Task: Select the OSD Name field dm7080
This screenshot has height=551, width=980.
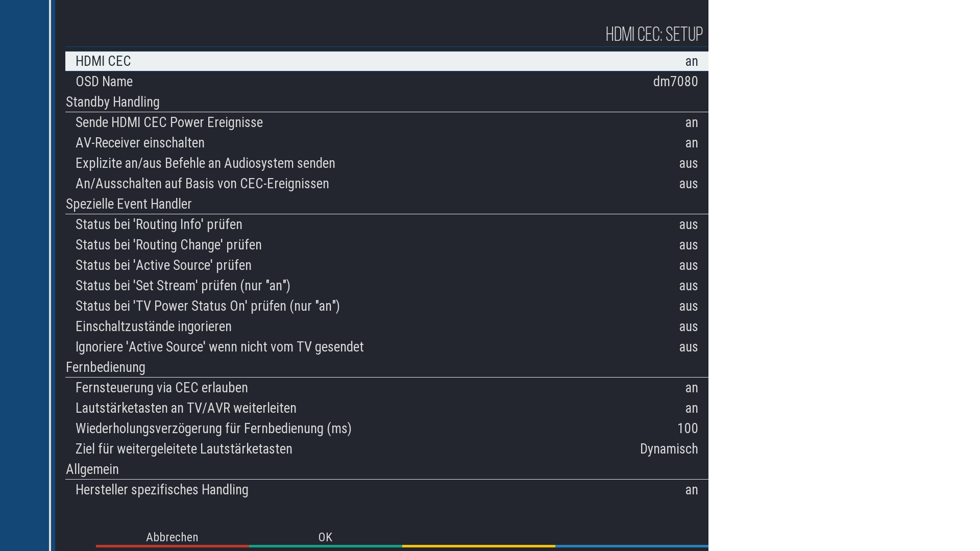Action: pyautogui.click(x=386, y=82)
